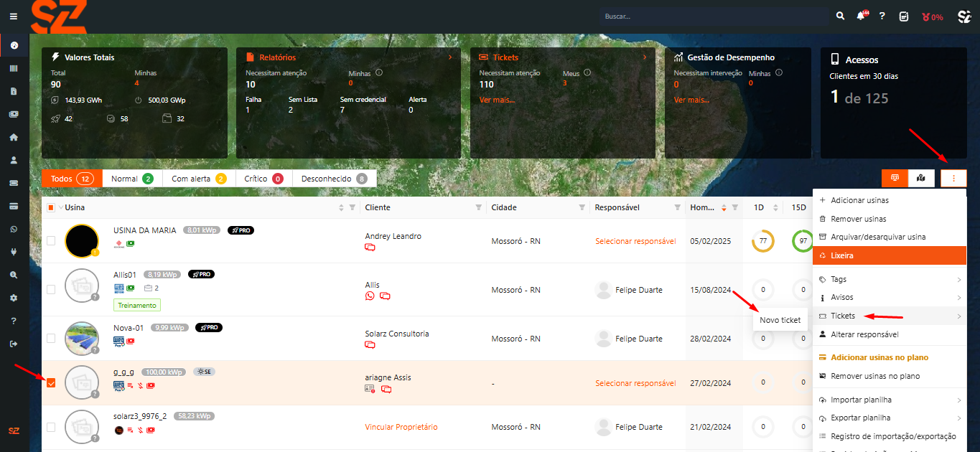This screenshot has width=980, height=452.
Task: Click Novo ticket option
Action: 780,320
